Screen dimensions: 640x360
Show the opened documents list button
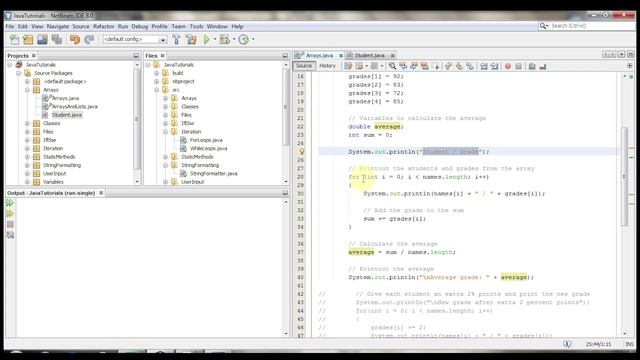(x=621, y=54)
